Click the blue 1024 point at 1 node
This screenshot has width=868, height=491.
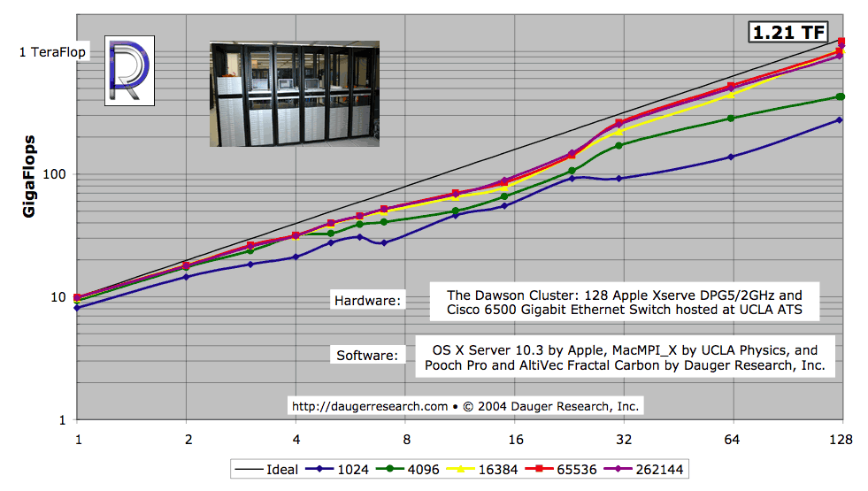77,308
